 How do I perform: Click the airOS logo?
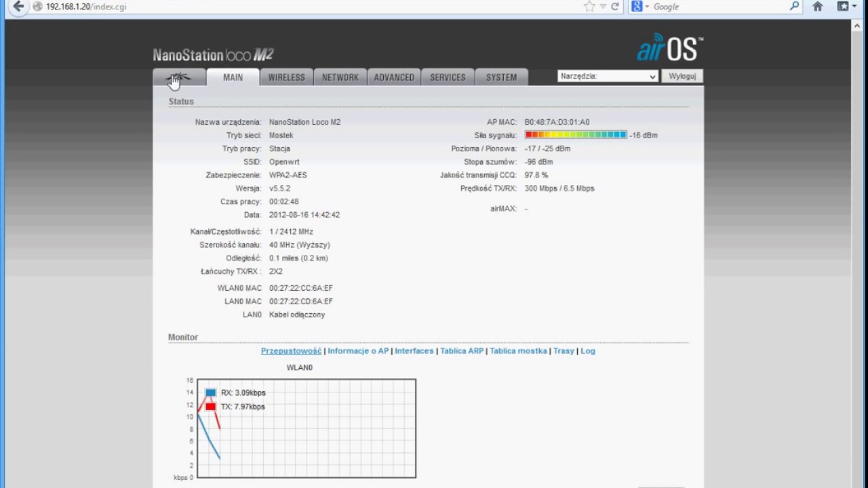[670, 48]
